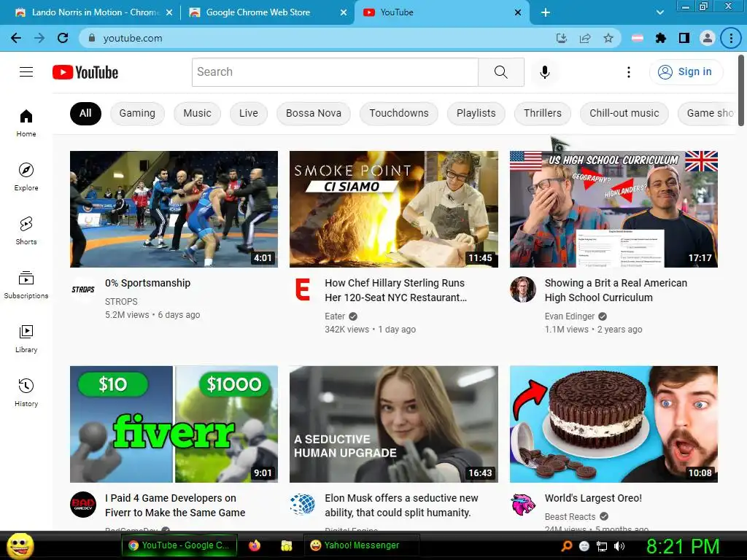747x560 pixels.
Task: Open the 0% Sportsmanship video thumbnail
Action: 174,209
